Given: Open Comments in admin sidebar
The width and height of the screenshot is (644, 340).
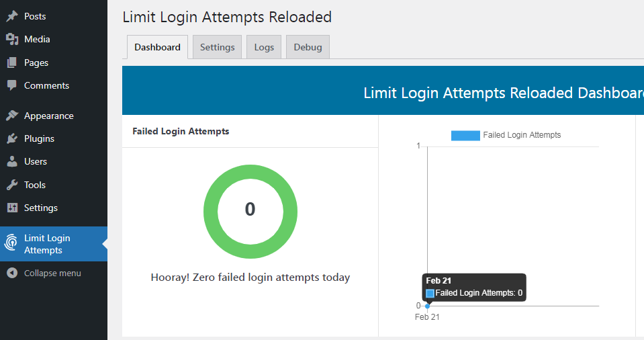Looking at the screenshot, I should coord(46,85).
